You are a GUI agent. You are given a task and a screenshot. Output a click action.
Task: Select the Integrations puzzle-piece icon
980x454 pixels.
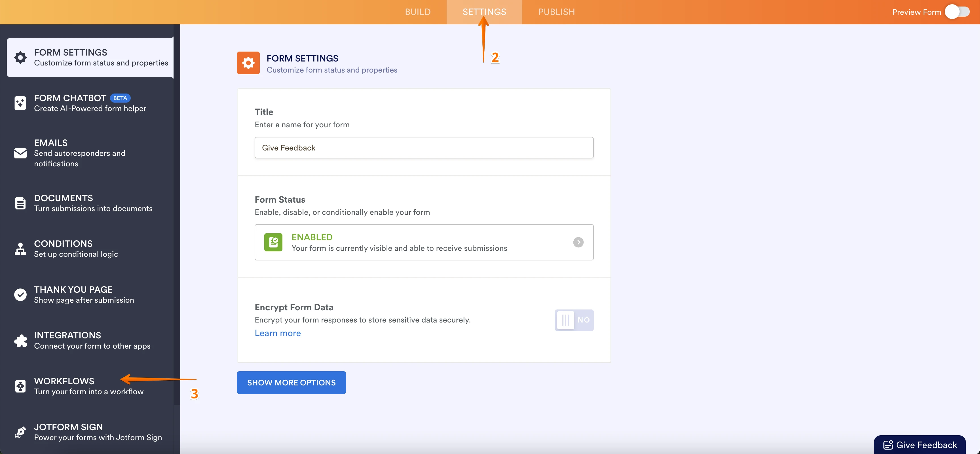point(20,340)
